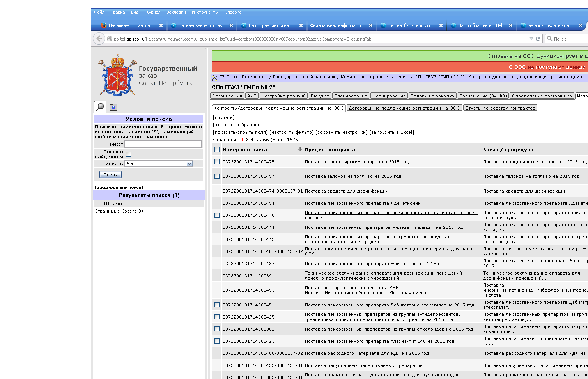The image size is (588, 379).
Task: Toggle the Поиск в найденном checkbox
Action: [129, 154]
